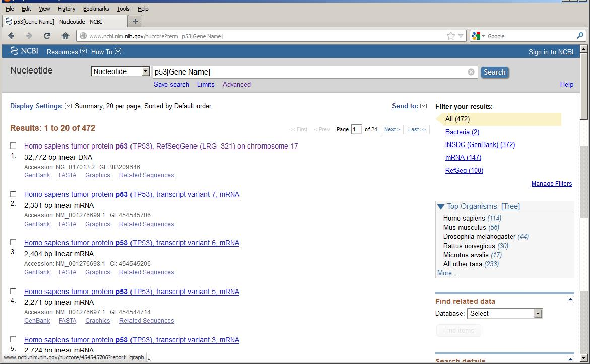Open the Tools menu

(123, 8)
